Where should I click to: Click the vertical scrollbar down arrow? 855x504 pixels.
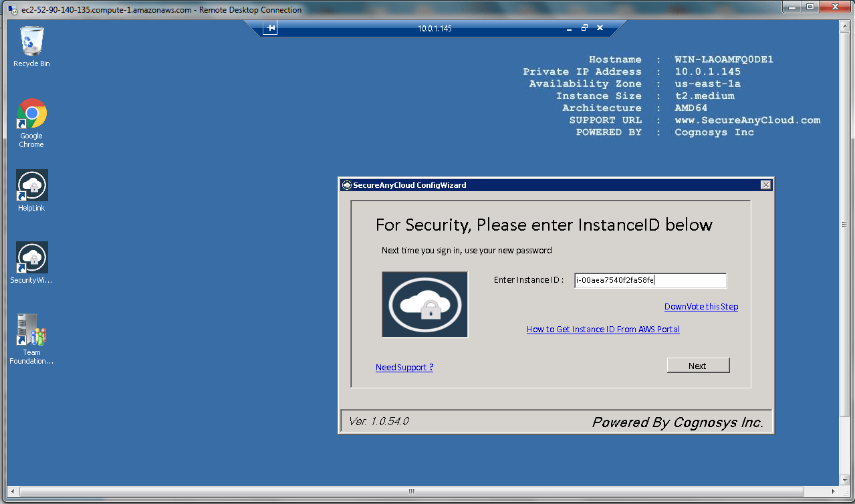(844, 480)
